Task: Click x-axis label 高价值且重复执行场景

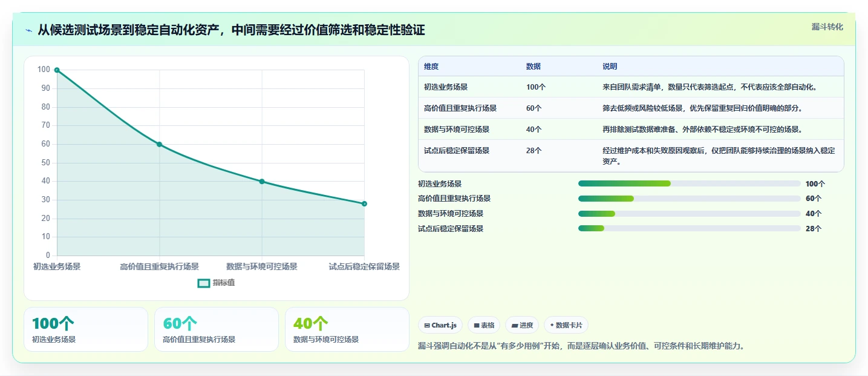Action: 159,266
